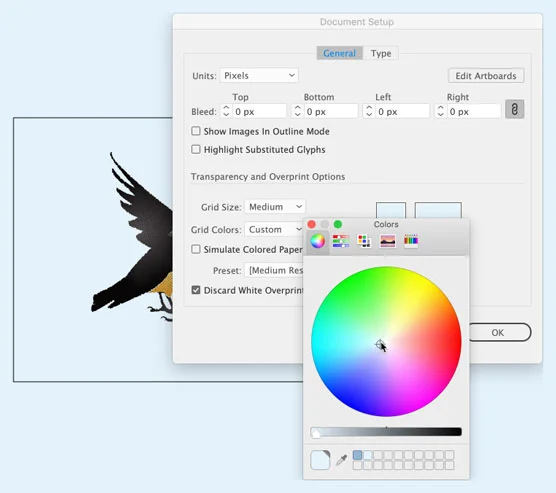
Task: Enable Simulate Colored Paper checkbox
Action: tap(196, 249)
